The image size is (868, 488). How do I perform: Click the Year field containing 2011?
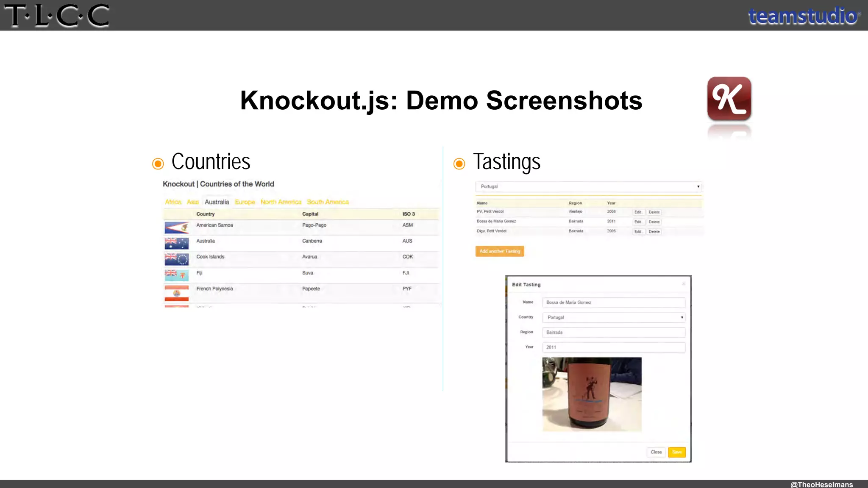pos(614,347)
